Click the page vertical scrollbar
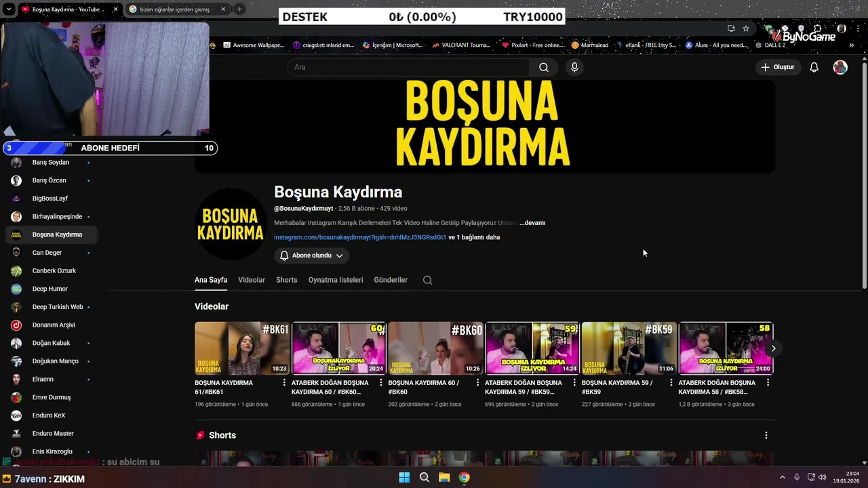Viewport: 868px width, 488px height. pyautogui.click(x=864, y=176)
